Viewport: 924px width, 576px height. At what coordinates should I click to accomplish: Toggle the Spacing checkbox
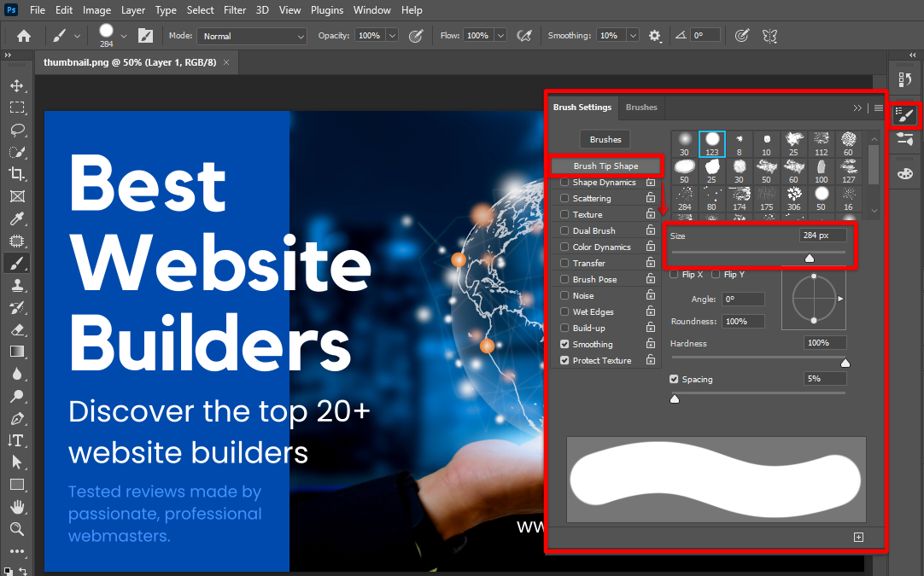[675, 379]
